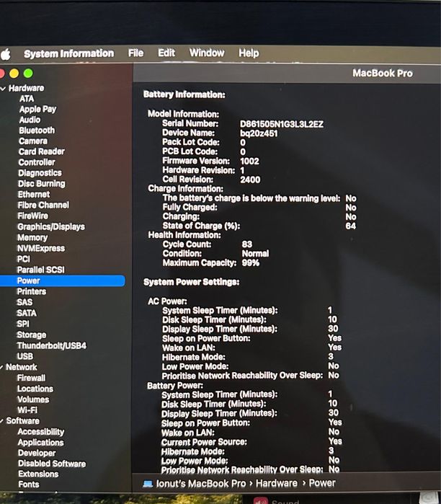Click the Condition value Normal
The image size is (441, 504).
pyautogui.click(x=255, y=254)
